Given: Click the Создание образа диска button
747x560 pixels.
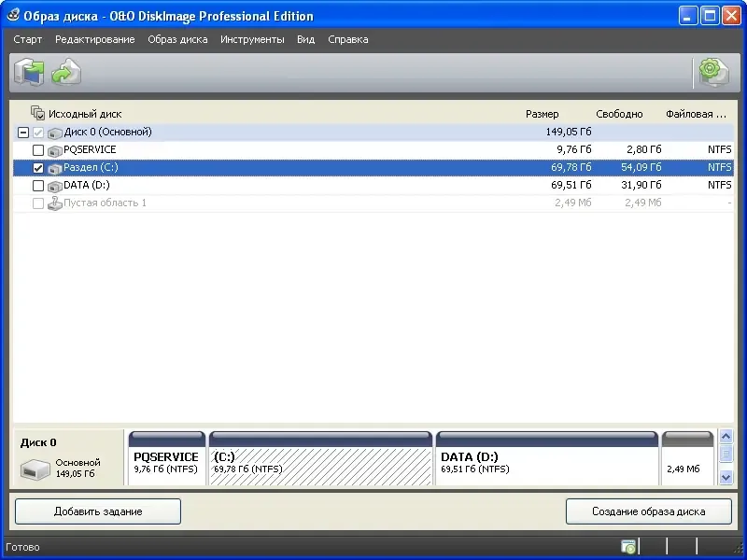Looking at the screenshot, I should point(648,511).
